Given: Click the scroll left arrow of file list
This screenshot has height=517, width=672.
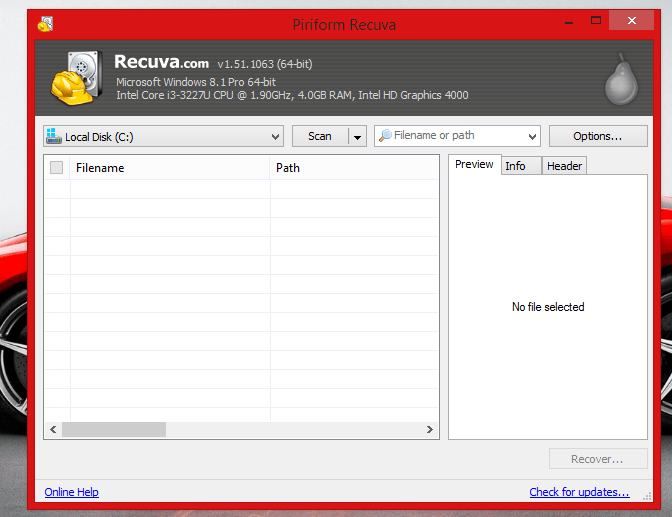Looking at the screenshot, I should 53,430.
